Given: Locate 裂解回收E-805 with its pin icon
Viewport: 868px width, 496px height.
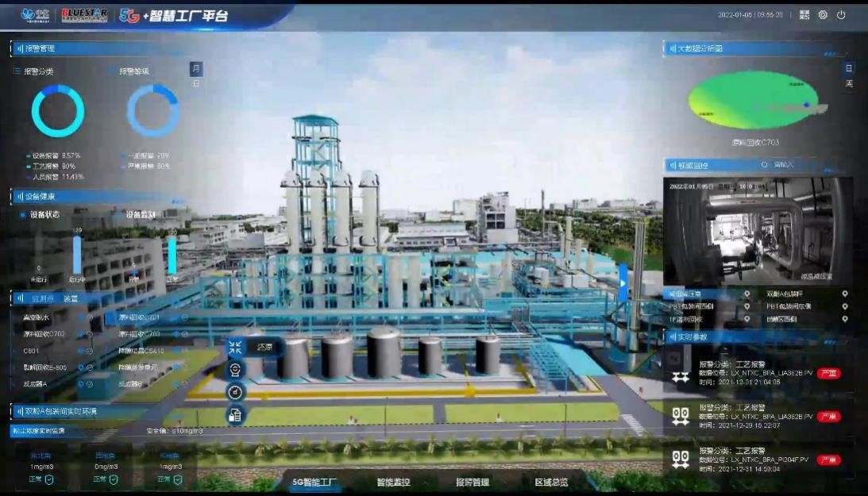Looking at the screenshot, I should (81, 367).
